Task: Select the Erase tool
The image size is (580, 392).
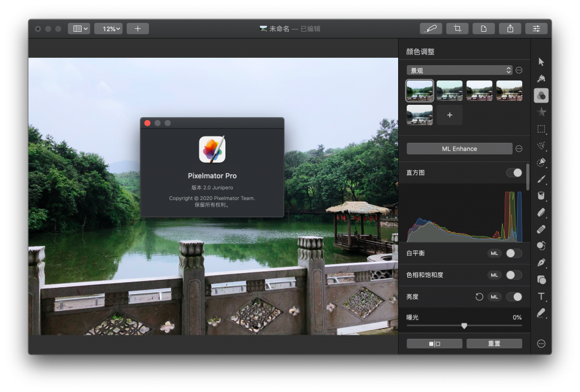Action: [x=541, y=212]
